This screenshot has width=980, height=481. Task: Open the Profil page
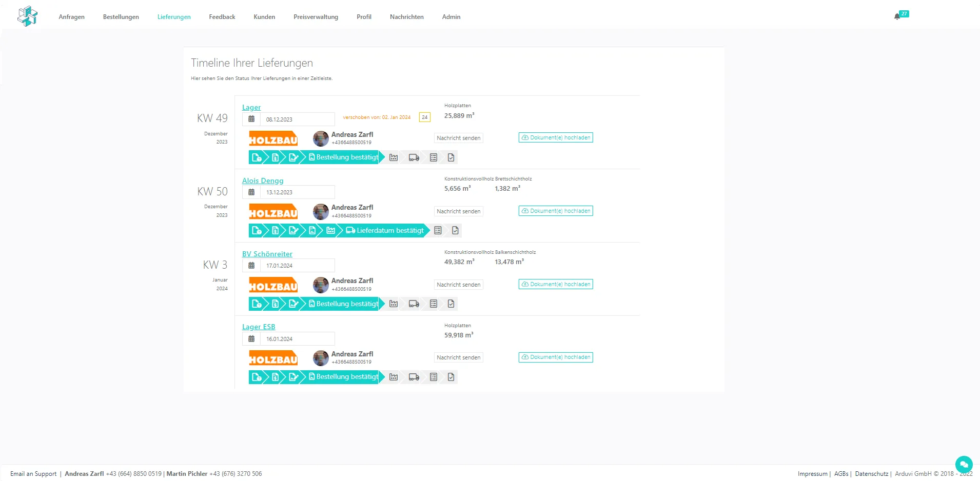(x=364, y=17)
